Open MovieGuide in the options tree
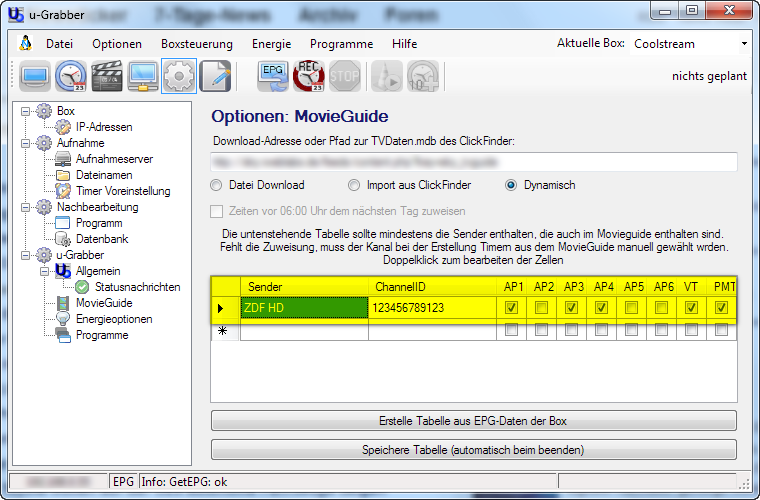 104,303
